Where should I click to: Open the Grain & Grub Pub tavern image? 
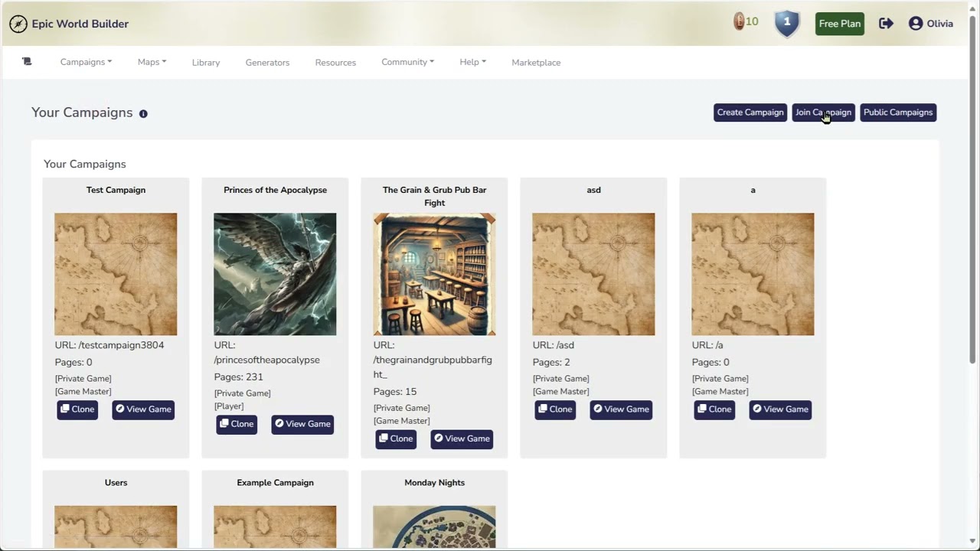[434, 274]
